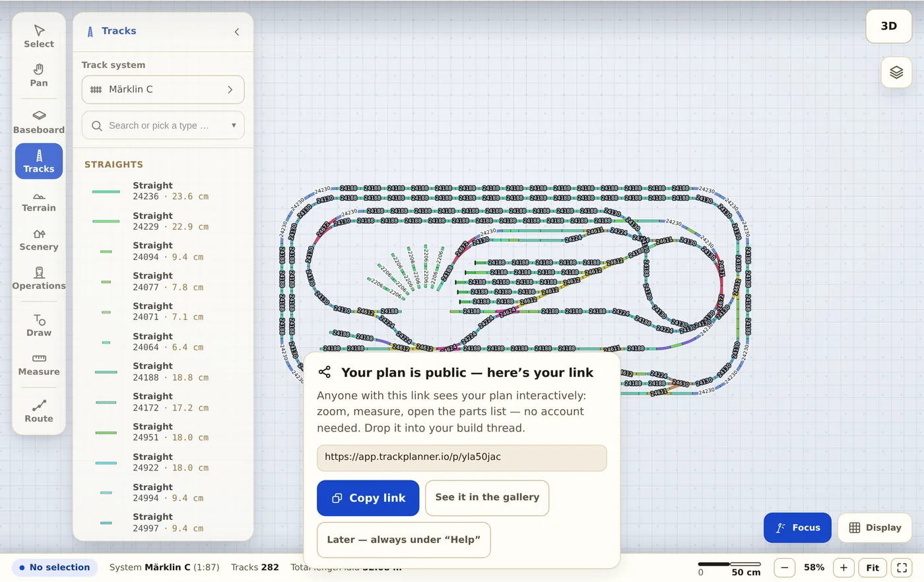Click the 58% zoom level value
The image size is (924, 582).
click(x=814, y=567)
